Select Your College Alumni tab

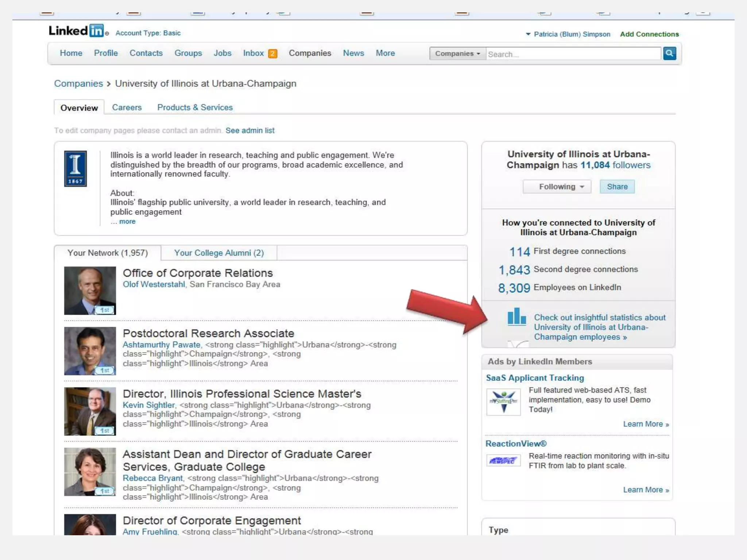tap(218, 253)
